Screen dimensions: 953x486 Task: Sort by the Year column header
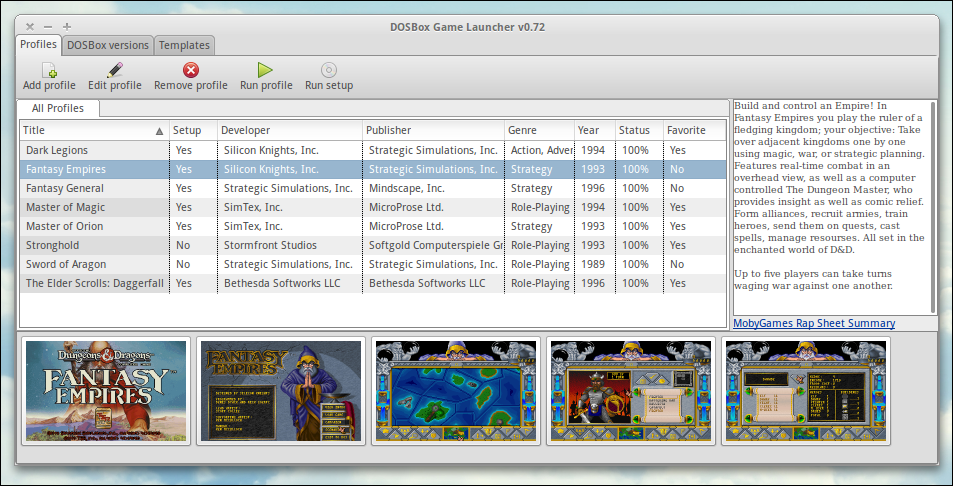click(x=595, y=130)
